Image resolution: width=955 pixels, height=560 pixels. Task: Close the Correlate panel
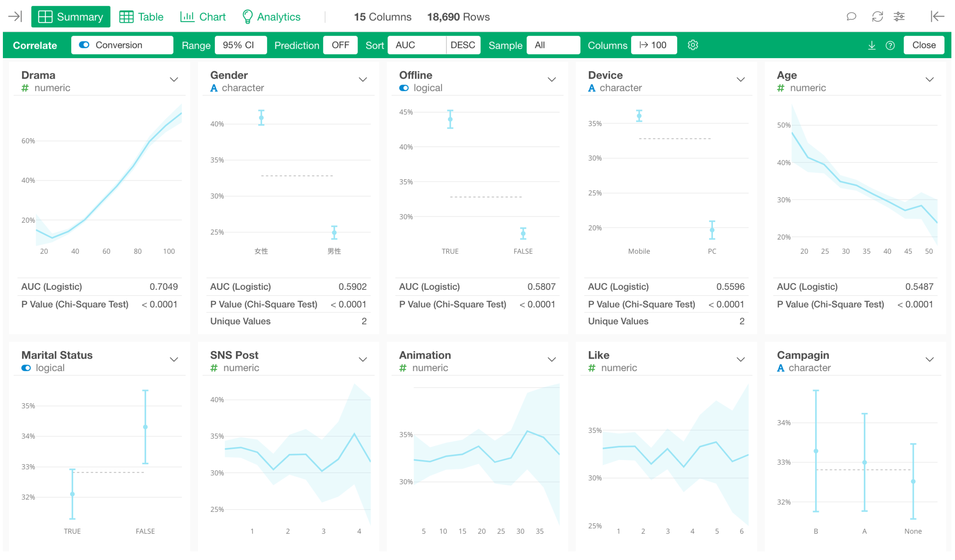coord(924,45)
